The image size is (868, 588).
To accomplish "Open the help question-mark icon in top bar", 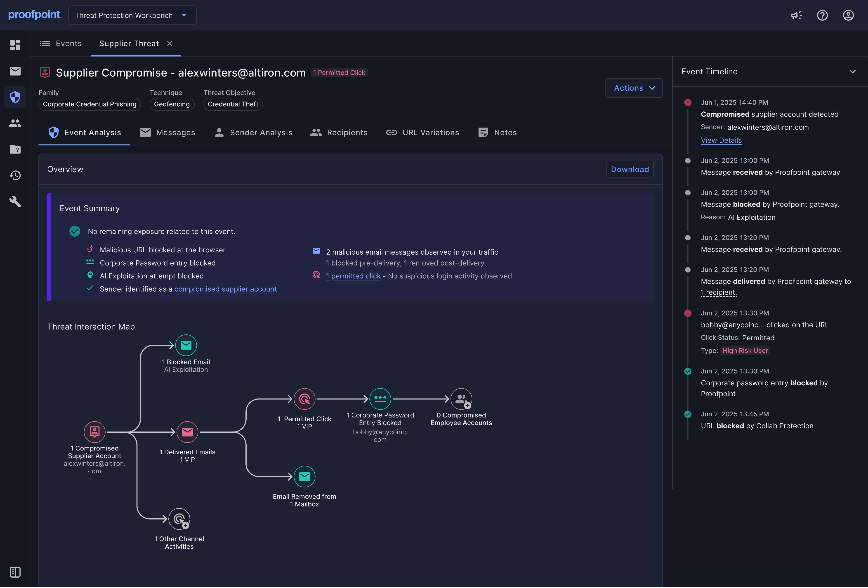I will click(822, 15).
